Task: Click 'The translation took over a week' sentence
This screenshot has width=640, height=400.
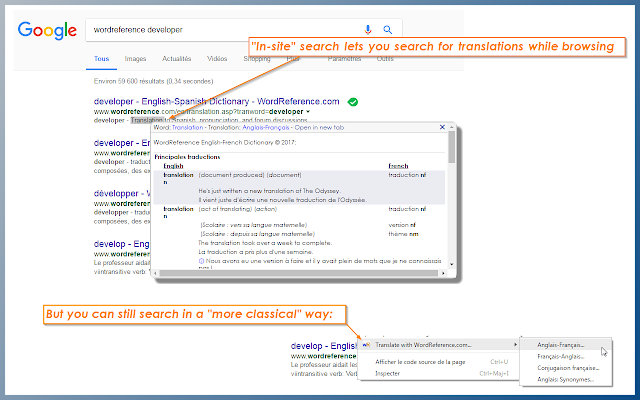Action: [265, 243]
